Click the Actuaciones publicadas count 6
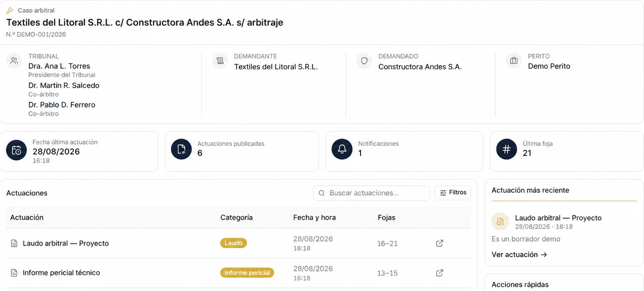The image size is (644, 291). coord(200,153)
